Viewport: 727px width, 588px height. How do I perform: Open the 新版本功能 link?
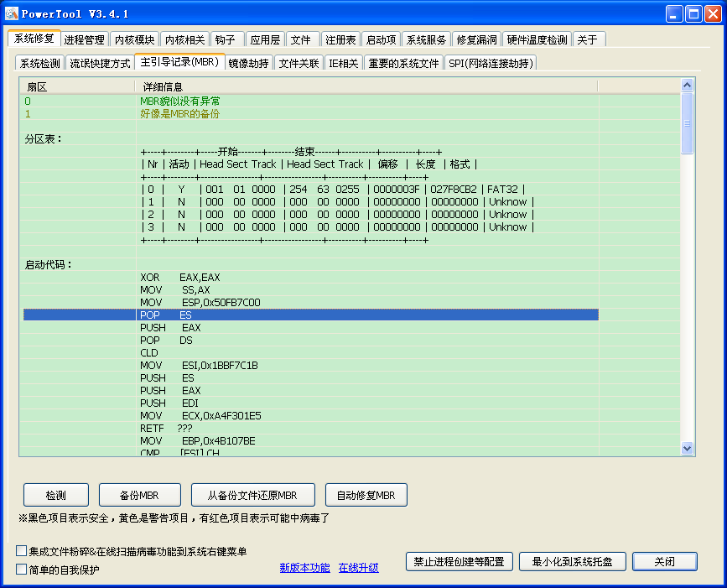pos(304,568)
